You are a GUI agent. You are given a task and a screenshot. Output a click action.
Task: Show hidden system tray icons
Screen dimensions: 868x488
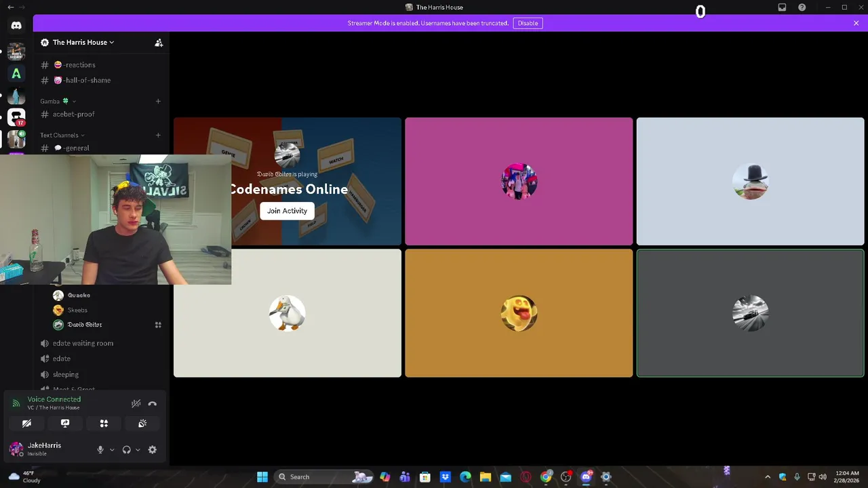tap(768, 477)
